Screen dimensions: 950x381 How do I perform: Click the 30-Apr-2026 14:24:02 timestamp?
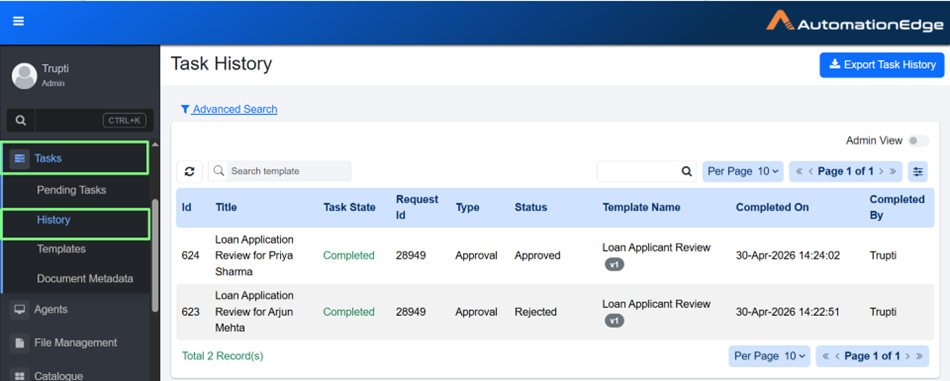pos(788,256)
